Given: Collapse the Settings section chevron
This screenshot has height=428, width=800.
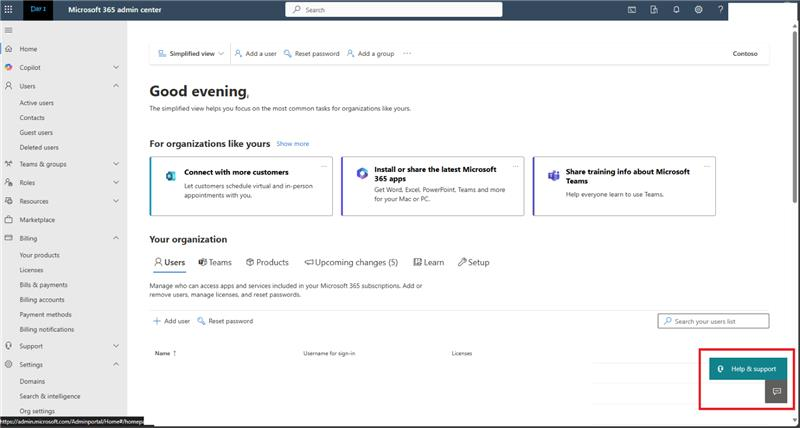Looking at the screenshot, I should point(116,364).
